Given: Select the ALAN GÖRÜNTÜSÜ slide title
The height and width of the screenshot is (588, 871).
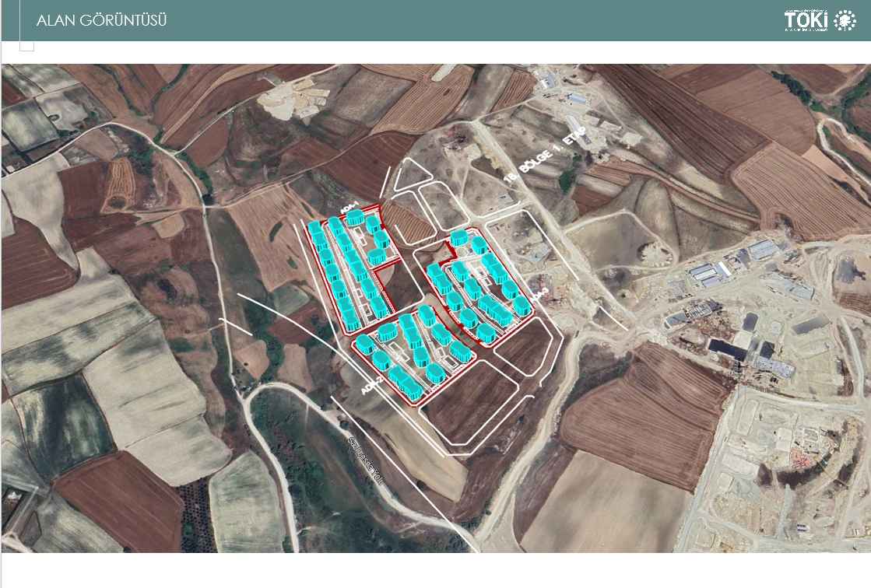Looking at the screenshot, I should 102,20.
